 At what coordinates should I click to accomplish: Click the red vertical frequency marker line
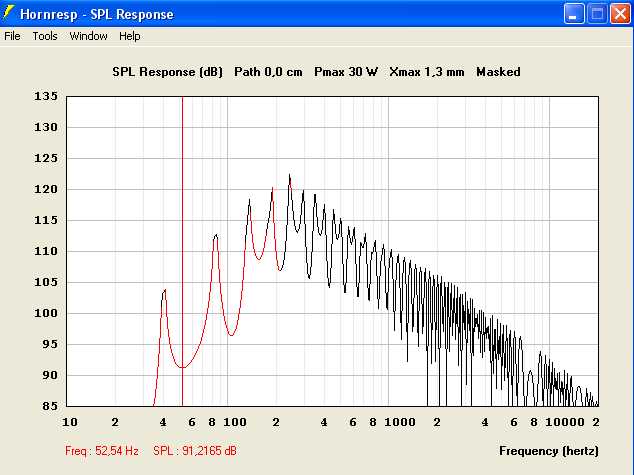[182, 251]
